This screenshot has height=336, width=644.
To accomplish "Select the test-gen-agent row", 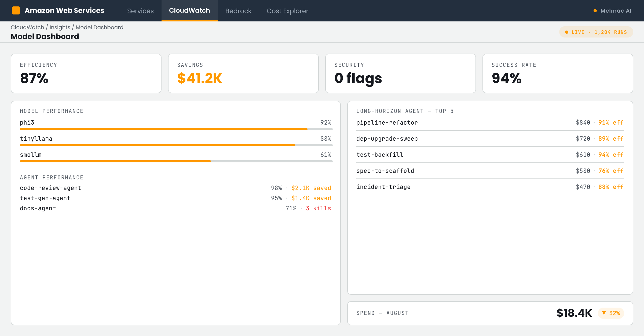I will coord(175,198).
